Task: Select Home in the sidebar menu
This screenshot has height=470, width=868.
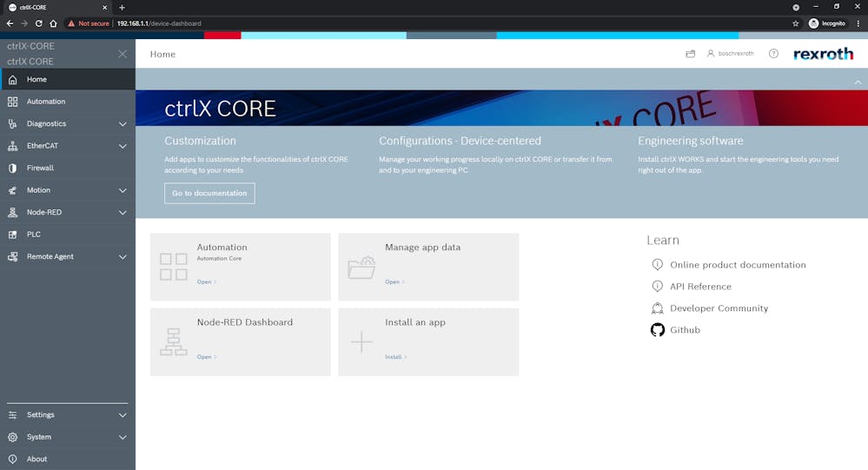Action: tap(68, 80)
